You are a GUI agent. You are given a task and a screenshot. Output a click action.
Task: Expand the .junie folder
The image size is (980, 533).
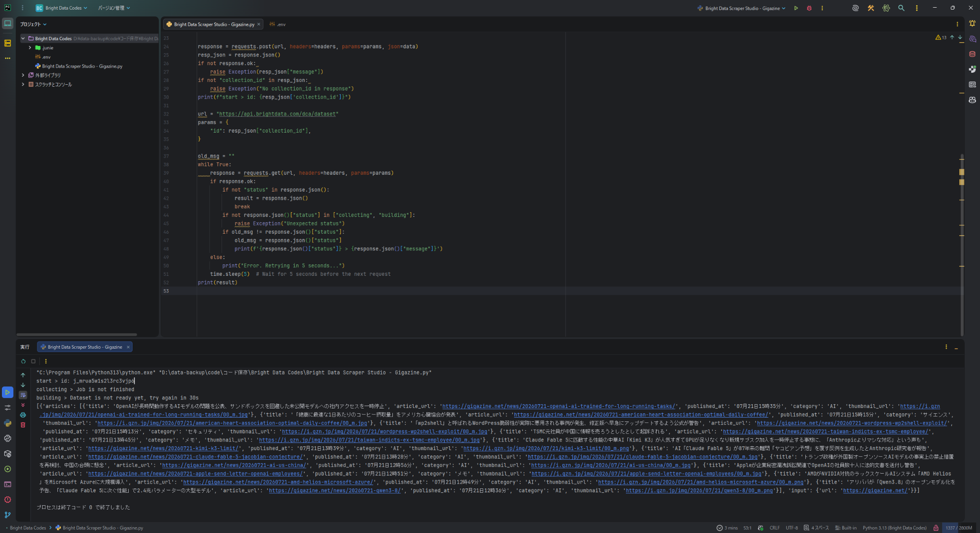(30, 48)
